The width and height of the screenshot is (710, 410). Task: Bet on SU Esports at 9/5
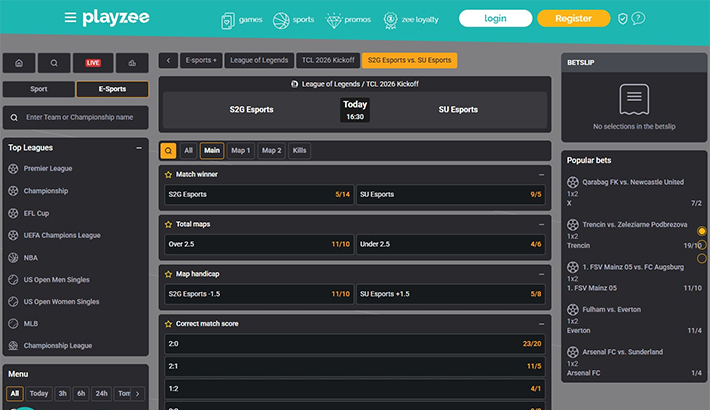[451, 194]
